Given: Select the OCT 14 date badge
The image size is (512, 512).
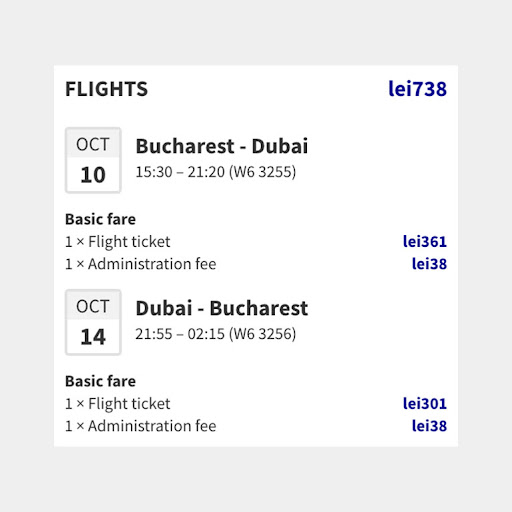Looking at the screenshot, I should pos(93,322).
